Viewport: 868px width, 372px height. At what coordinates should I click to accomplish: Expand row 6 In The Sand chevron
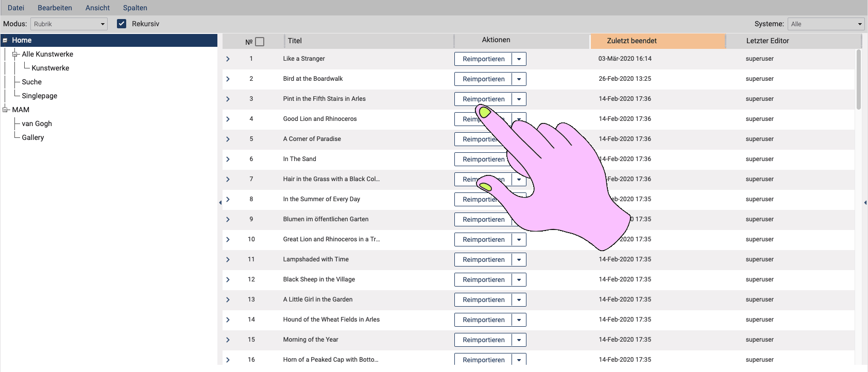pyautogui.click(x=228, y=159)
